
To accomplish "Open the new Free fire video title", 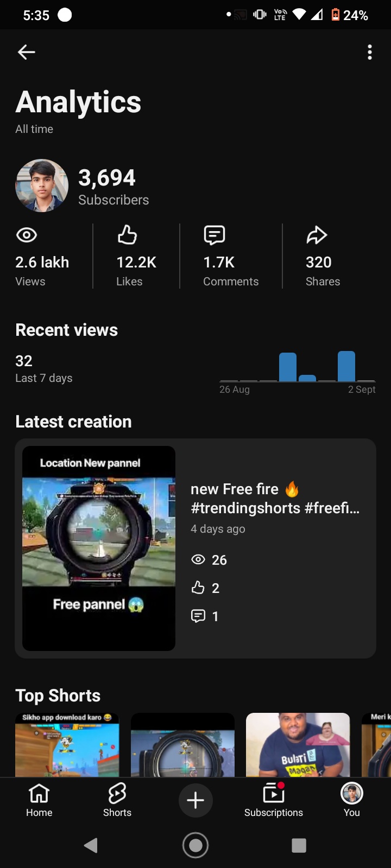I will pyautogui.click(x=275, y=499).
